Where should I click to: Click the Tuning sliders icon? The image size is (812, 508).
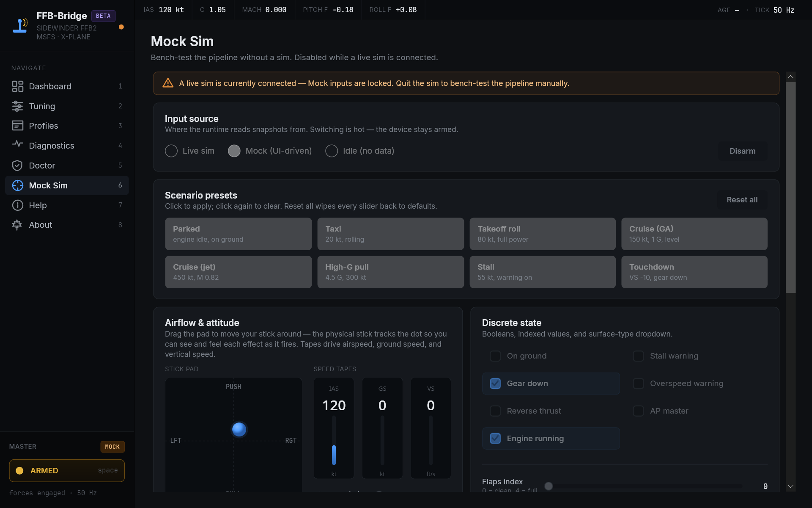17,106
